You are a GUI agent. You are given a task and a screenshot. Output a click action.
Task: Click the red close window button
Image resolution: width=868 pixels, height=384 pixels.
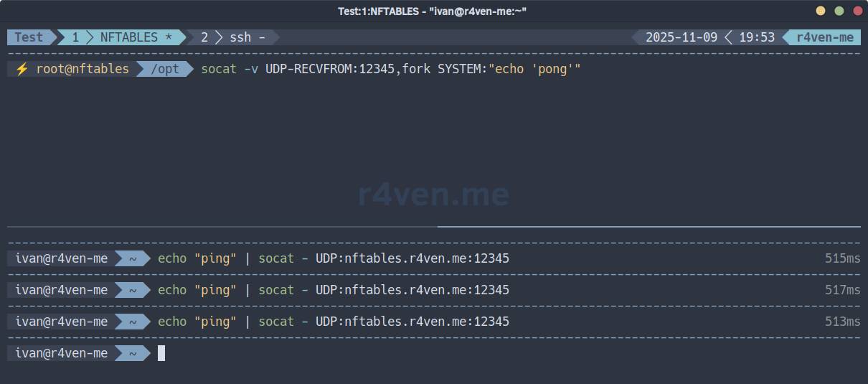[857, 11]
